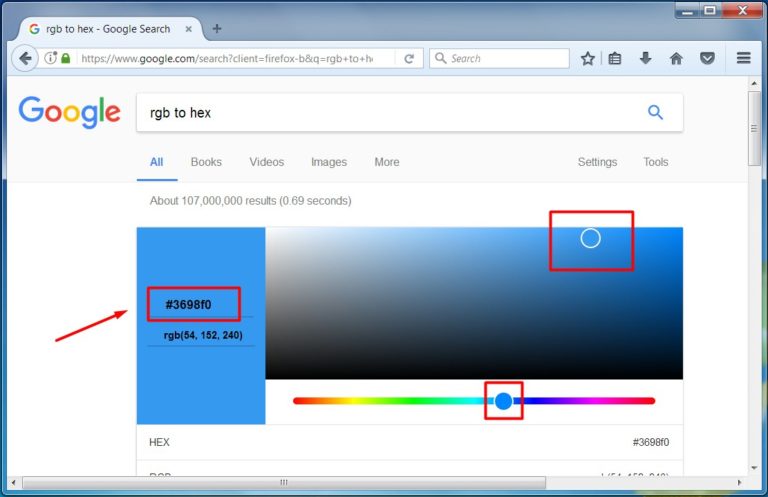The width and height of the screenshot is (768, 497).
Task: Bookmark this page with the star icon
Action: click(588, 59)
